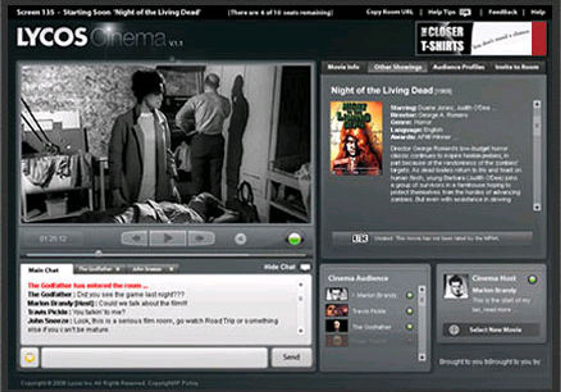Click the Cinema Audience scrollbar up arrow
561x392 pixels.
click(422, 289)
